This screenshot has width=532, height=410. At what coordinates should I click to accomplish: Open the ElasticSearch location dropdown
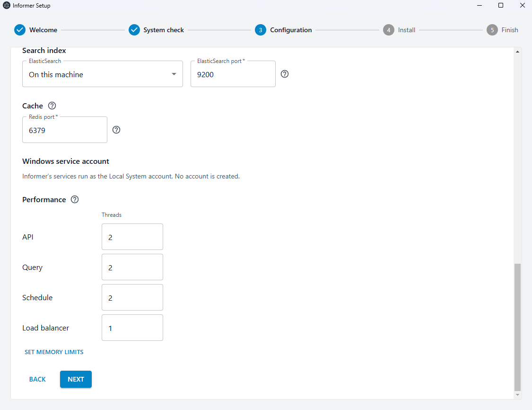(x=103, y=74)
